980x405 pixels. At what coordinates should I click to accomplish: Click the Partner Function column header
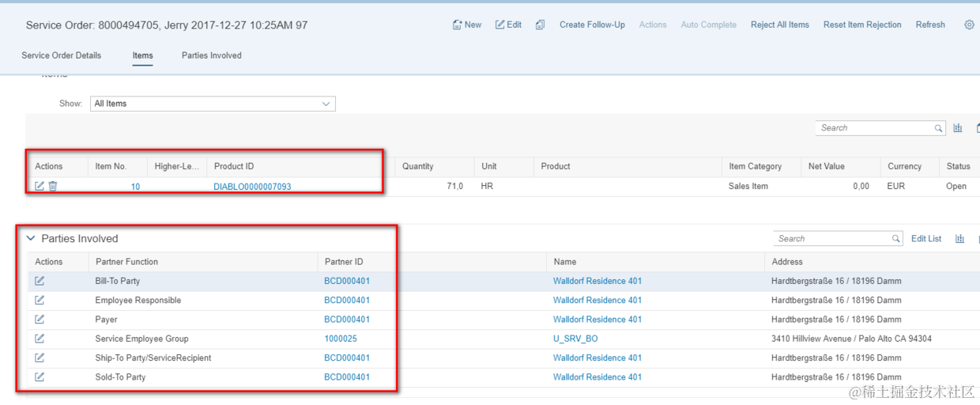point(126,262)
